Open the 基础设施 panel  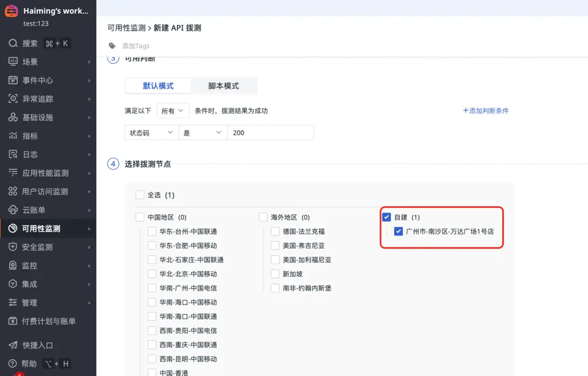pyautogui.click(x=34, y=117)
